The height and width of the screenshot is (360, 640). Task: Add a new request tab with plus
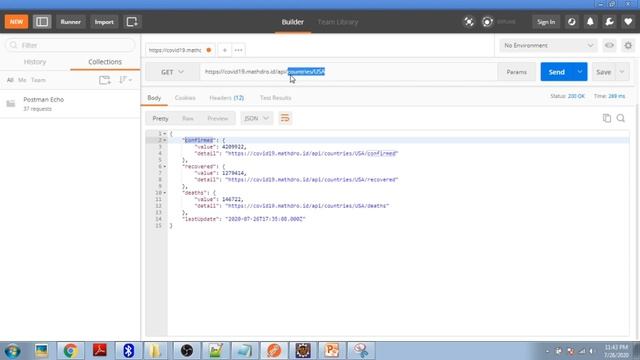coord(224,50)
